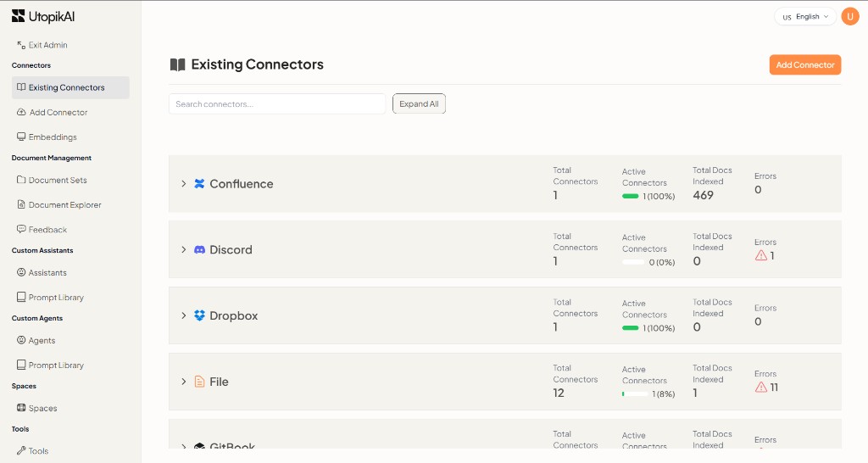Click the book icon beside Existing Connectors heading
This screenshot has width=868, height=463.
[x=177, y=64]
